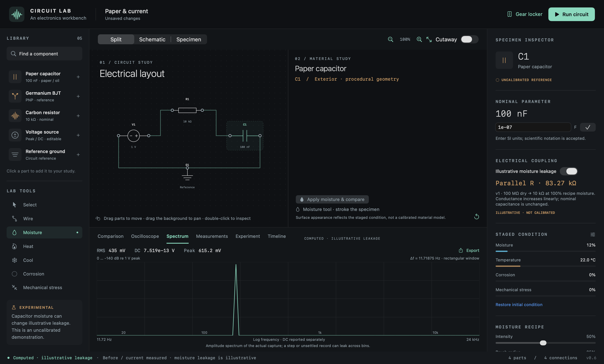The image size is (604, 364).
Task: Open the Gear locker
Action: tap(525, 14)
